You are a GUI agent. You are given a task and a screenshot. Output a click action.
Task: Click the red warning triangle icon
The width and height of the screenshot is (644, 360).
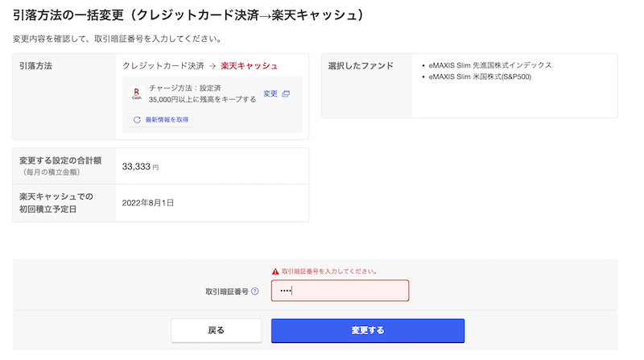click(275, 271)
